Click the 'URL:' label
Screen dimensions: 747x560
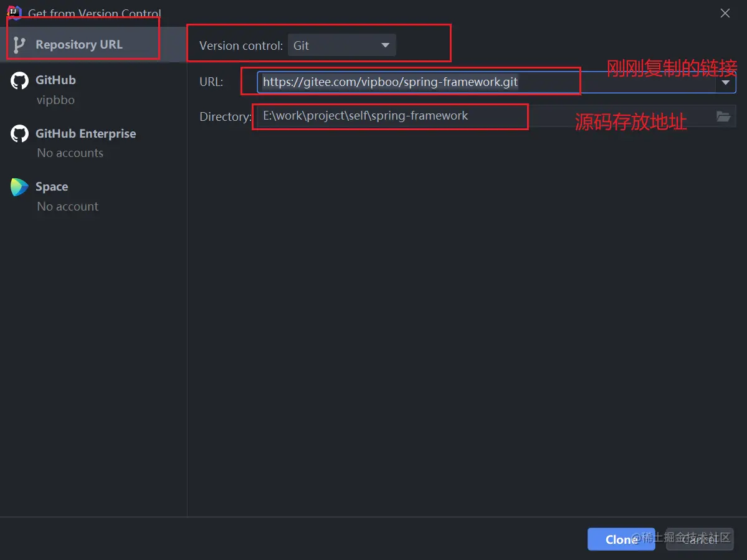211,82
